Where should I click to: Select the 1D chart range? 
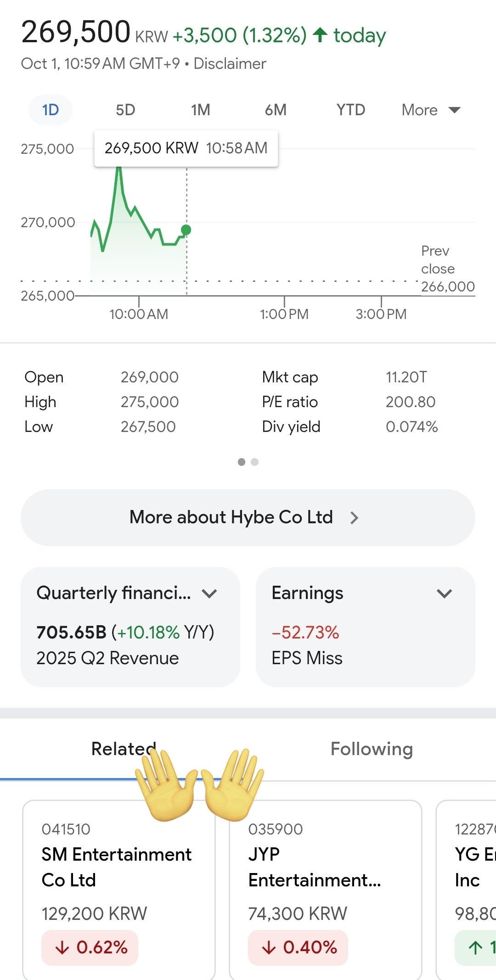tap(51, 110)
